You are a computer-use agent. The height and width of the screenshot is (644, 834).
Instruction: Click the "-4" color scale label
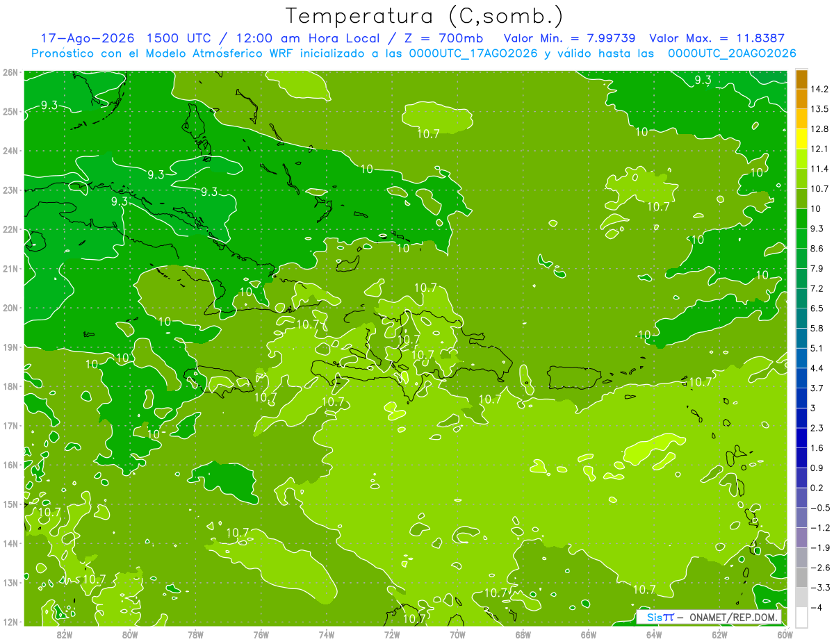tap(816, 608)
